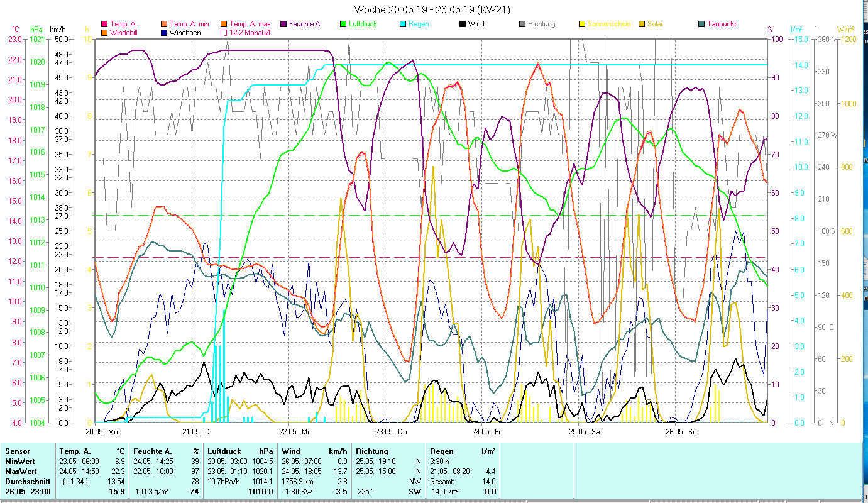Click the yellow Sonnenschein legend swatch
The height and width of the screenshot is (503, 868).
(x=582, y=25)
